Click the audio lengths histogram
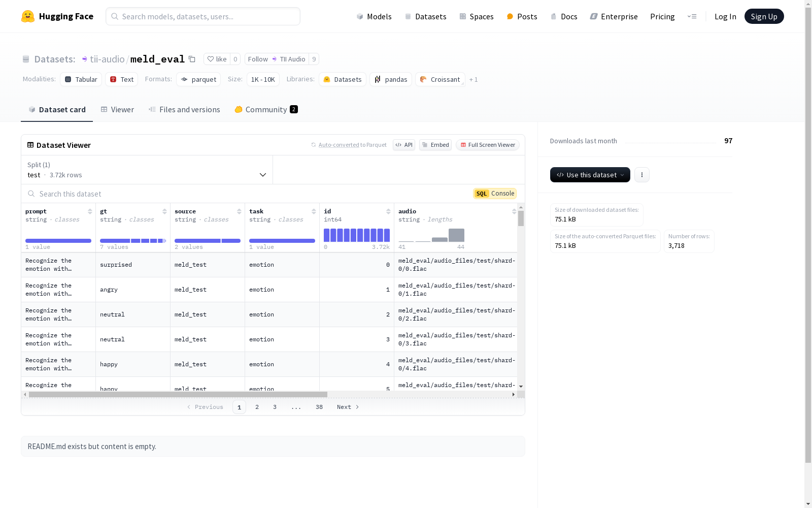 [x=431, y=235]
